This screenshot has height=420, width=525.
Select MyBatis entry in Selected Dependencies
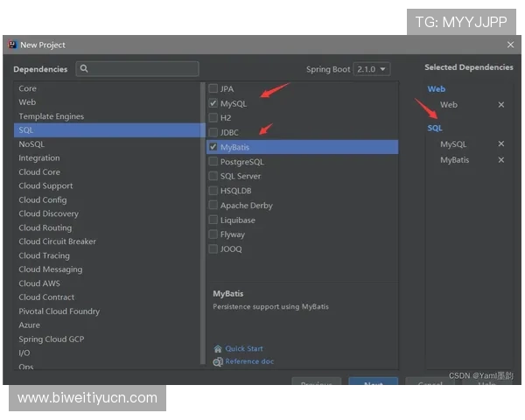click(454, 160)
